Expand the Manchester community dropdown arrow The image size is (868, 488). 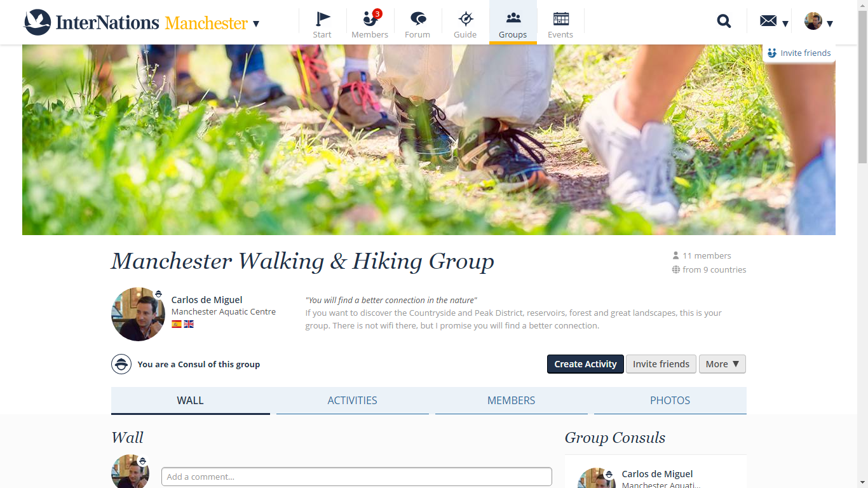click(256, 24)
